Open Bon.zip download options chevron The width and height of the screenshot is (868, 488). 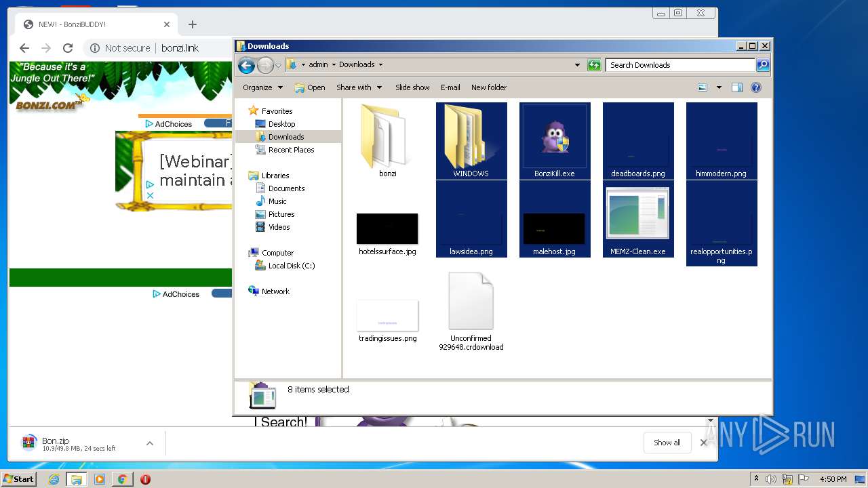click(x=150, y=443)
